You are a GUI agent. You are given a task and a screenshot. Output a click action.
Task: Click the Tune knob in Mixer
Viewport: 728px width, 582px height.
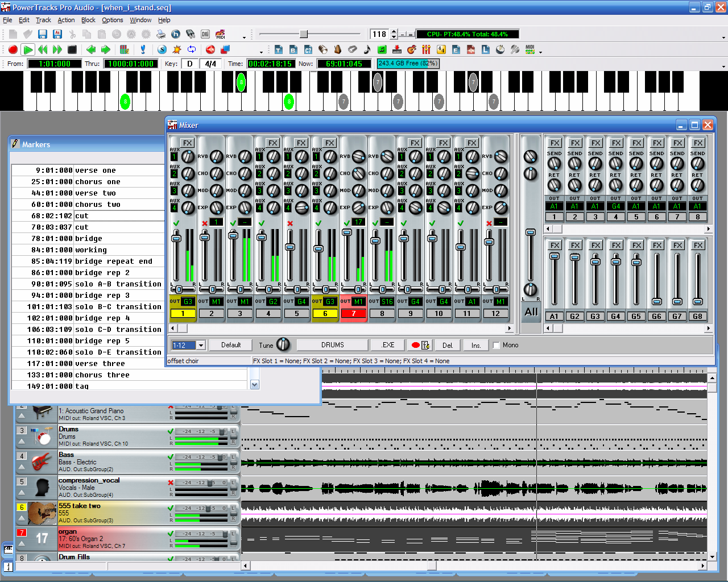point(283,344)
